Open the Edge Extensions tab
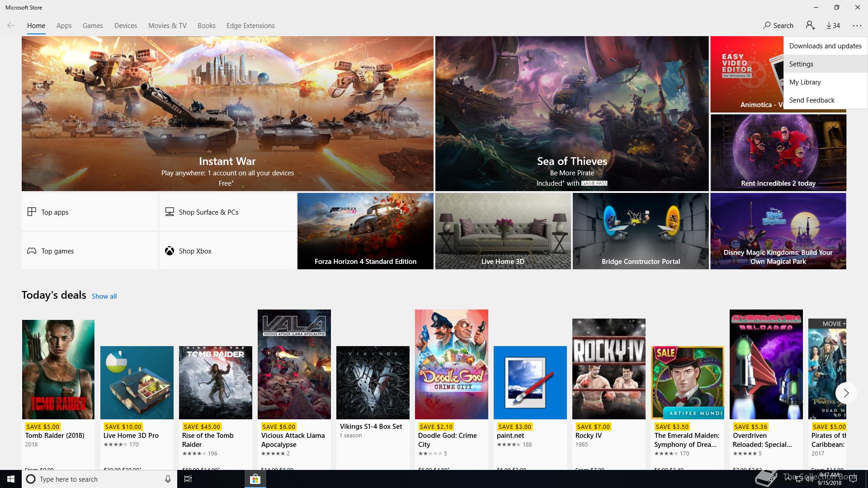The image size is (868, 488). 250,26
